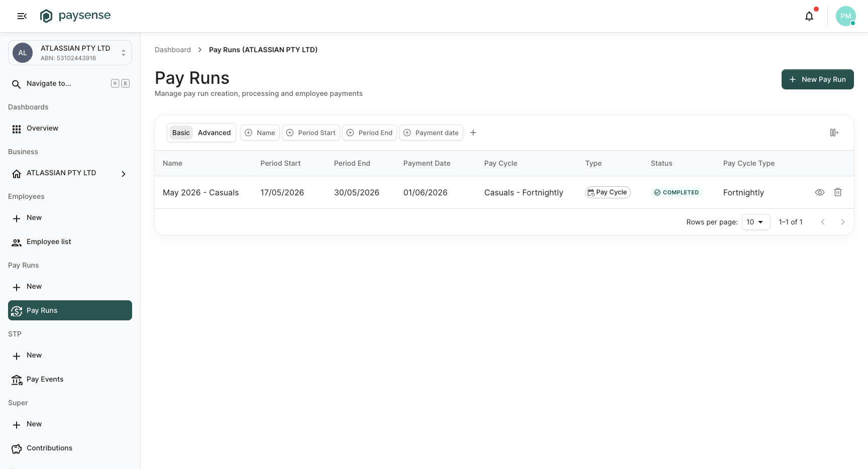Open Contributions
The width and height of the screenshot is (868, 469).
click(x=70, y=448)
